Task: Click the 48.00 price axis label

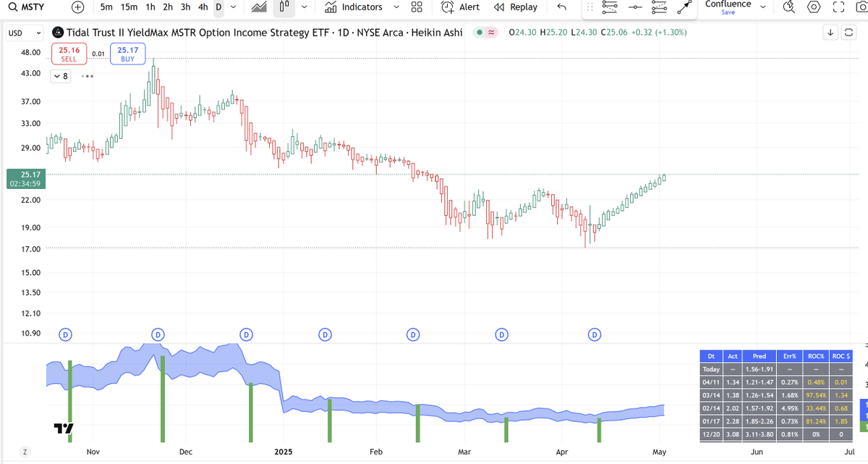Action: point(30,53)
